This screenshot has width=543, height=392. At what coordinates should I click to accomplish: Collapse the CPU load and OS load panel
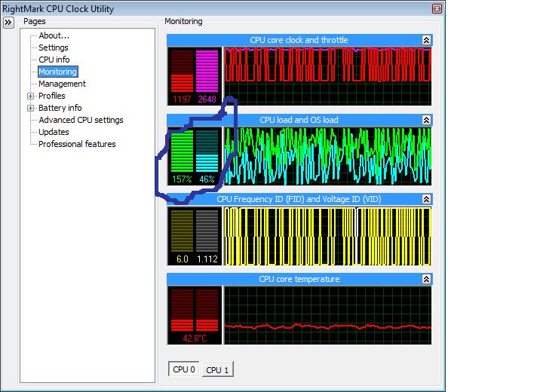coord(426,120)
